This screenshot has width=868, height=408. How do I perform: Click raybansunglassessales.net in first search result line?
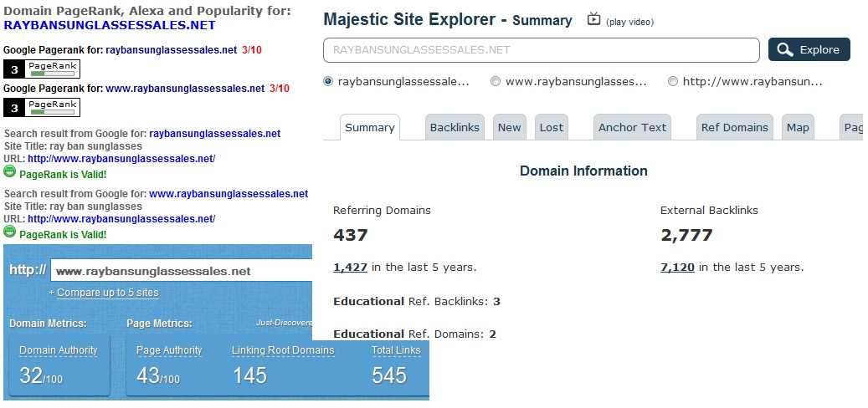(x=215, y=134)
